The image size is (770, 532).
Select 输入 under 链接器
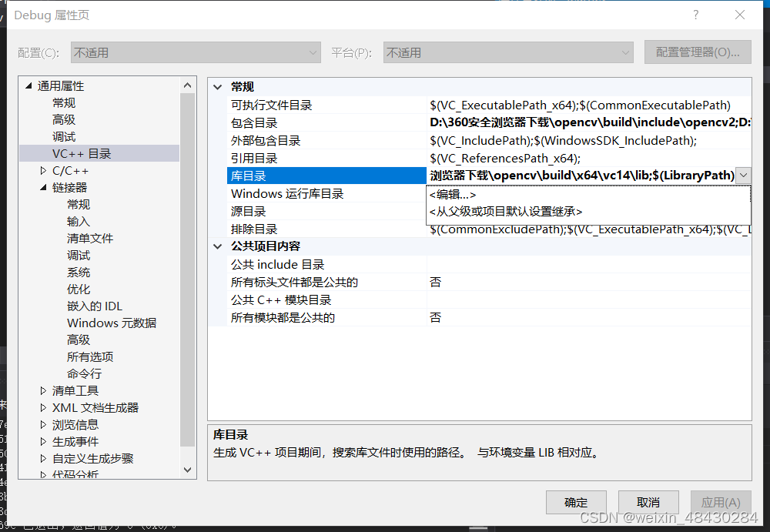click(x=77, y=221)
